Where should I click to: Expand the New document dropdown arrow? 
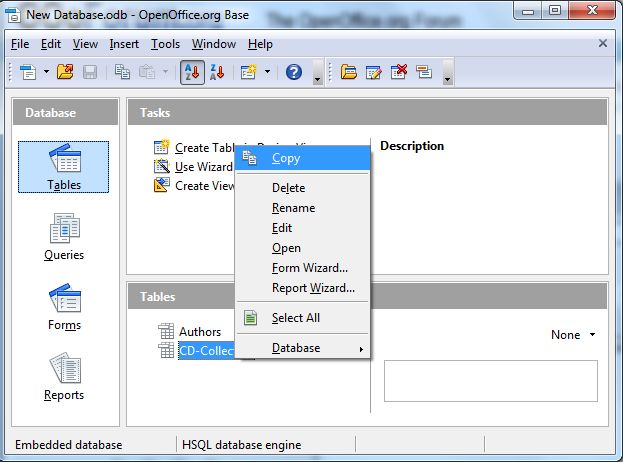[45, 72]
